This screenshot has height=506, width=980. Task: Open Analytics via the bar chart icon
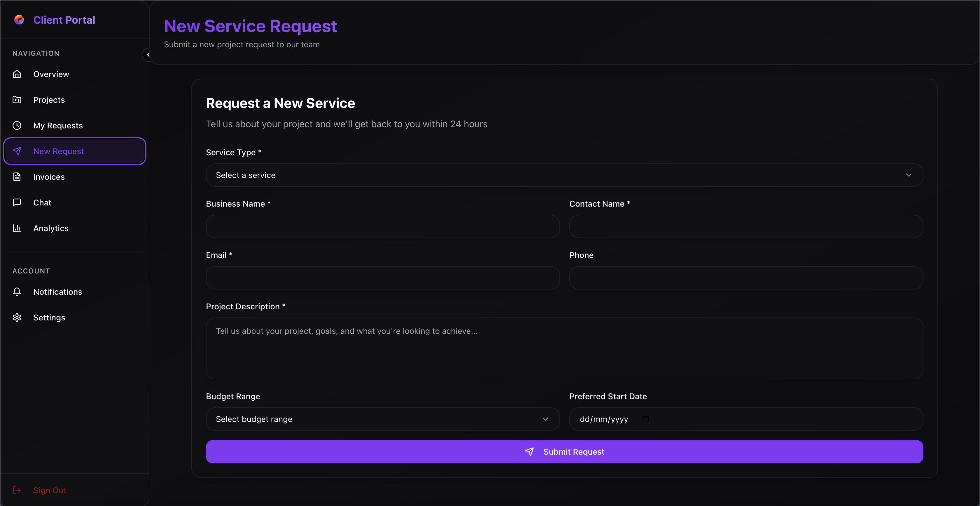pos(17,228)
